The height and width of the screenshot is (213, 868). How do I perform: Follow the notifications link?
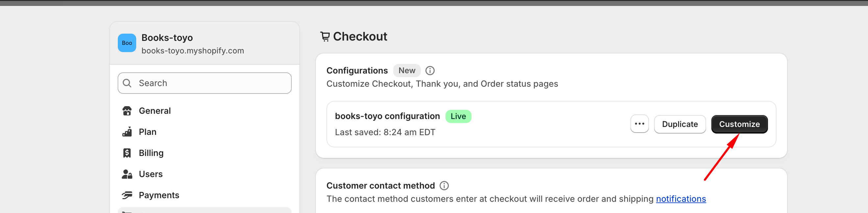tap(681, 199)
